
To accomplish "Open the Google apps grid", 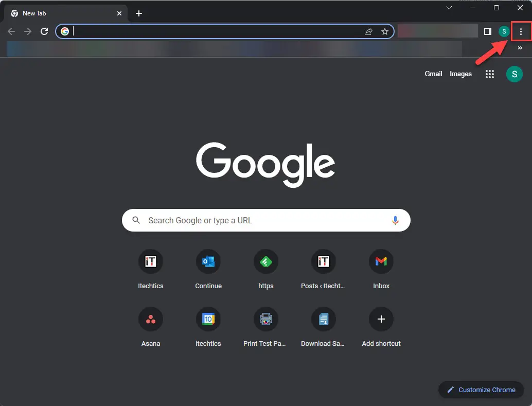I will [489, 74].
